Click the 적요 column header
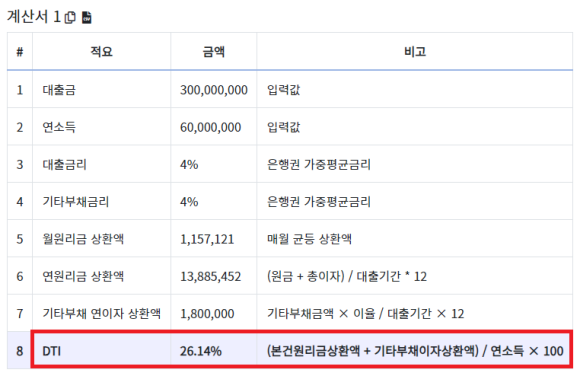Viewport: 580px width, 376px height. coord(101,51)
